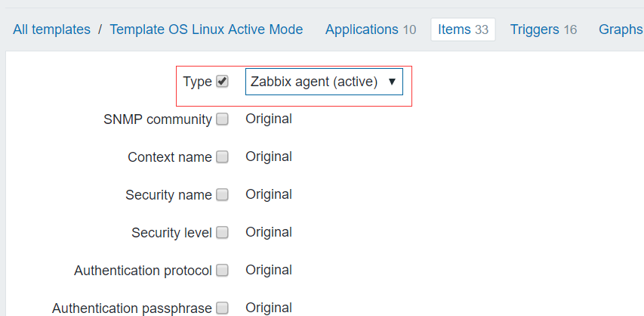Click the 'SNMP community' label text
This screenshot has height=316, width=644.
tap(157, 119)
